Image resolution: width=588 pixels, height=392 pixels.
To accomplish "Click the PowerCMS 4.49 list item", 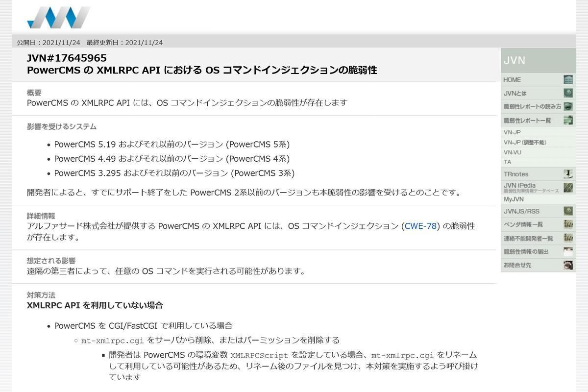I will tap(172, 159).
